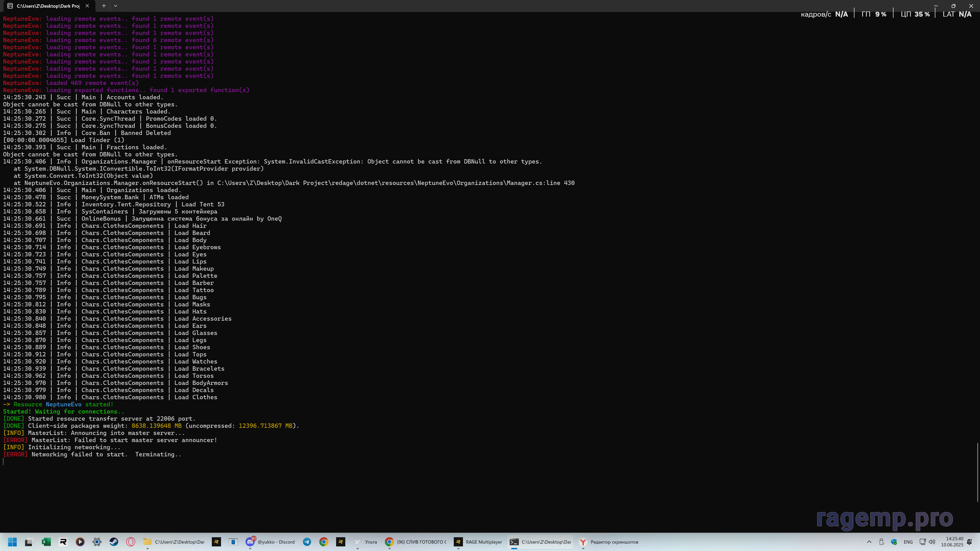Open the RAGE Multiplayer taskbar window
The width and height of the screenshot is (980, 551).
pos(478,542)
